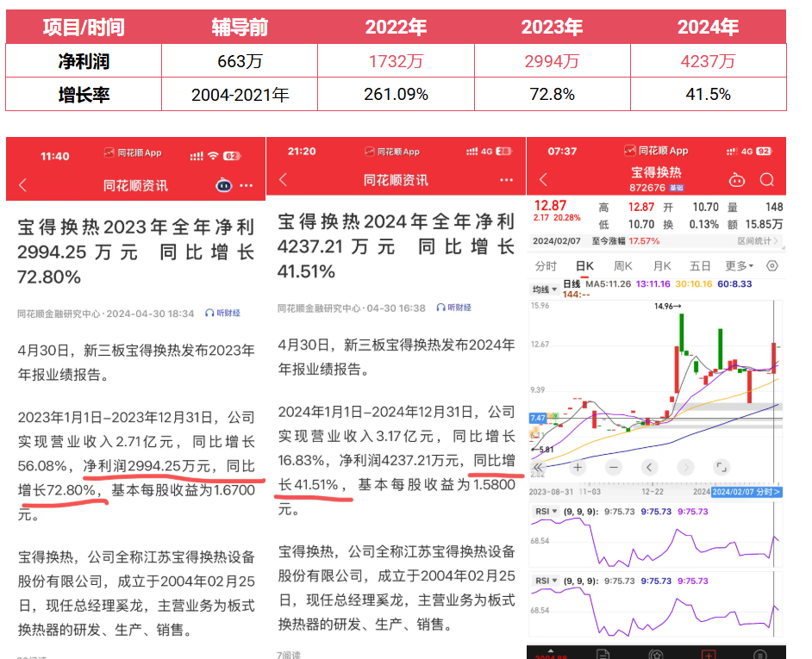This screenshot has width=812, height=659.
Task: Collapse chart controls with double-chevron icon
Action: coord(539,468)
